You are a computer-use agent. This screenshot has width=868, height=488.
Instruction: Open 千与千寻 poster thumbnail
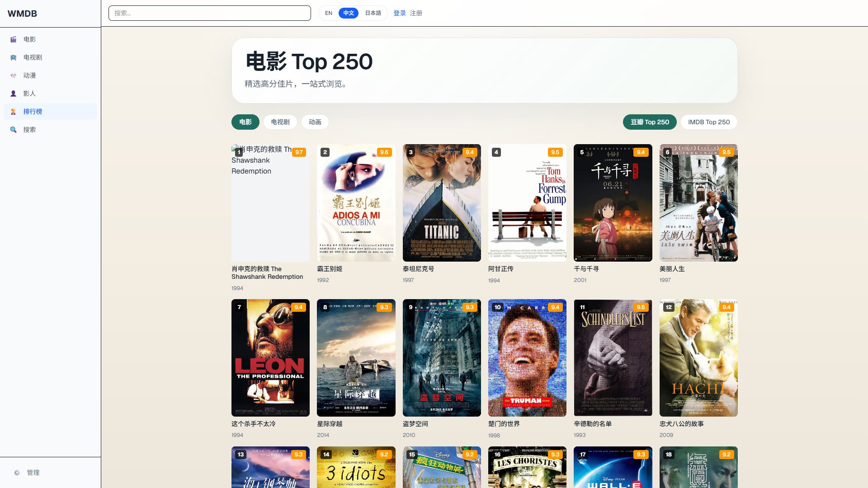tap(613, 203)
